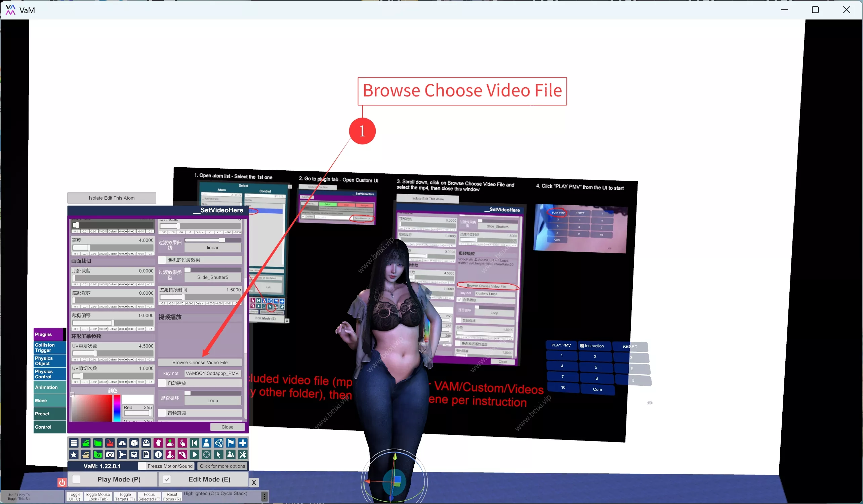
Task: Click the white cube package icon
Action: pyautogui.click(x=134, y=443)
